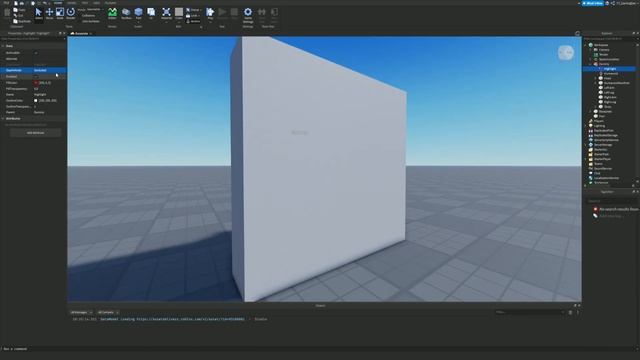640x360 pixels.
Task: Select the Chat service in Explorer
Action: 597,173
